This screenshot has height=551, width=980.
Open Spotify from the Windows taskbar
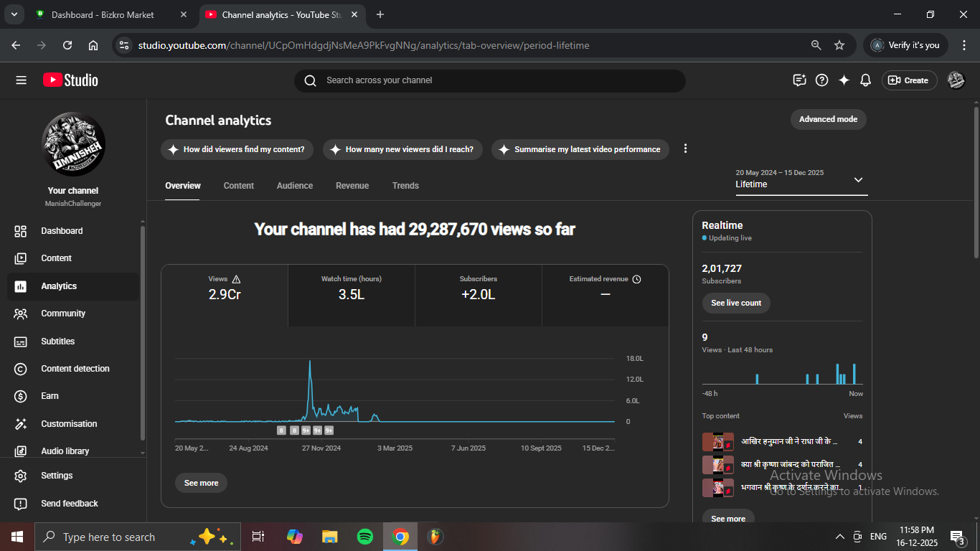tap(364, 537)
